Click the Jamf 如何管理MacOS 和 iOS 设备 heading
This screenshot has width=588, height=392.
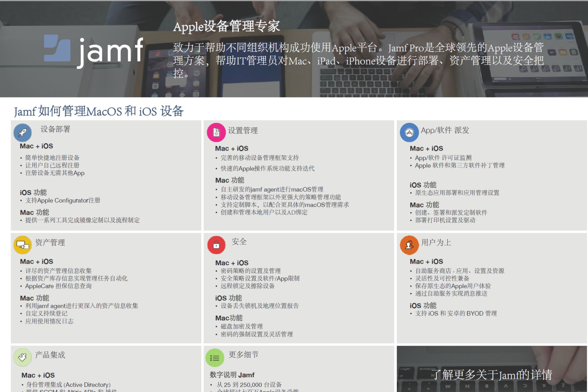coord(99,111)
